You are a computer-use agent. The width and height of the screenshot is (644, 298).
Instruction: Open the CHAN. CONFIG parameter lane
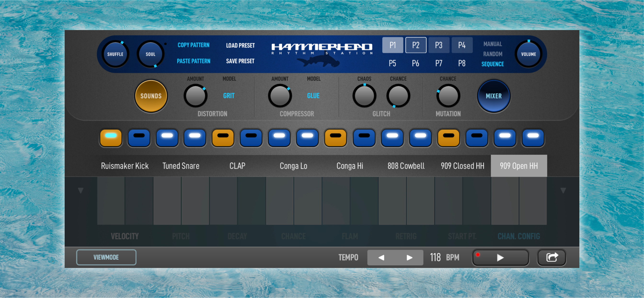tap(519, 236)
